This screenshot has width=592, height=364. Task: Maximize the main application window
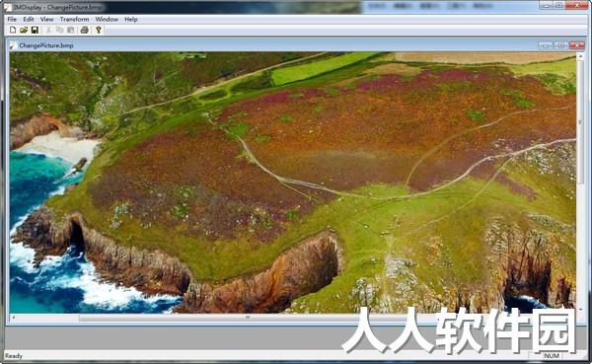coord(559,5)
